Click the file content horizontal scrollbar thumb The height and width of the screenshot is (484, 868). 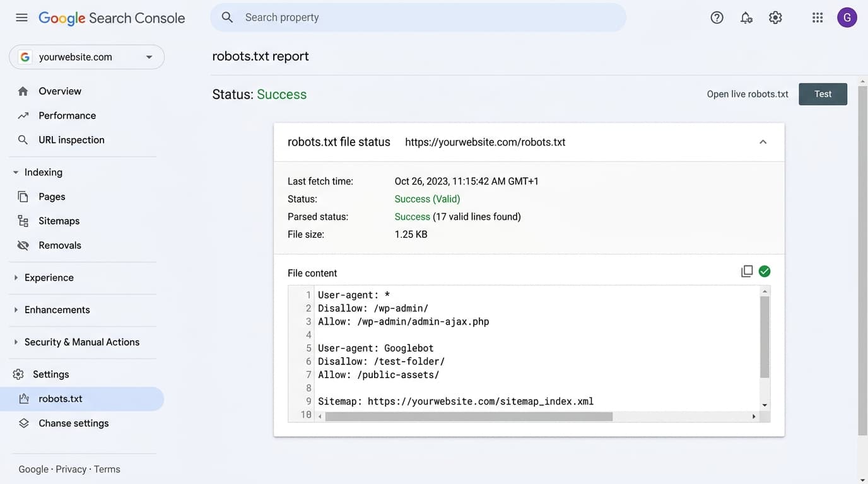click(x=469, y=417)
